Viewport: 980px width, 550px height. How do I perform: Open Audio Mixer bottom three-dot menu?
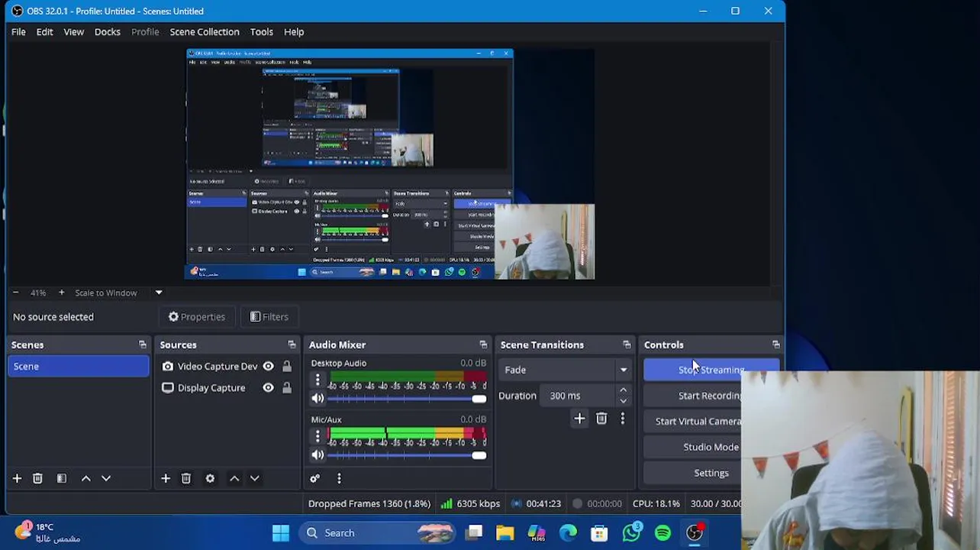coord(339,478)
